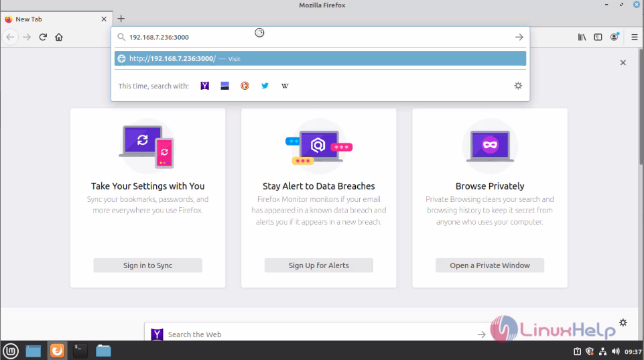The height and width of the screenshot is (360, 644).
Task: Click Open a Private Window button
Action: 490,265
